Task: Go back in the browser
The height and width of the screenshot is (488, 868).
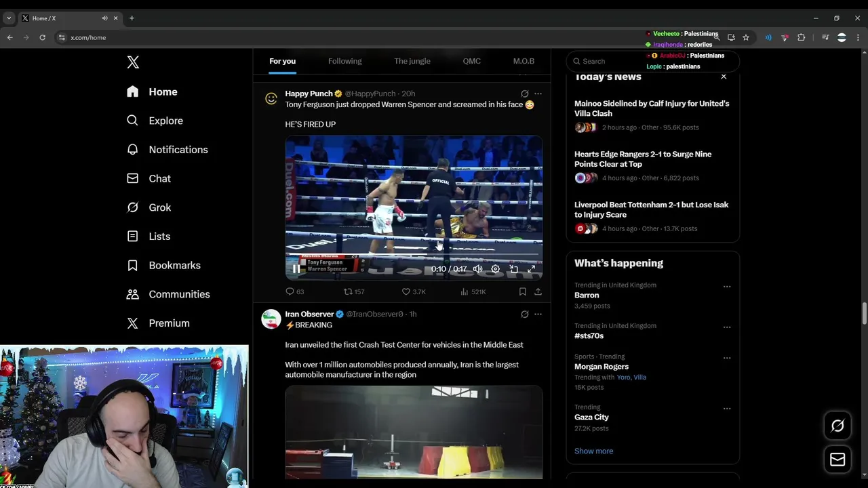Action: coord(9,37)
